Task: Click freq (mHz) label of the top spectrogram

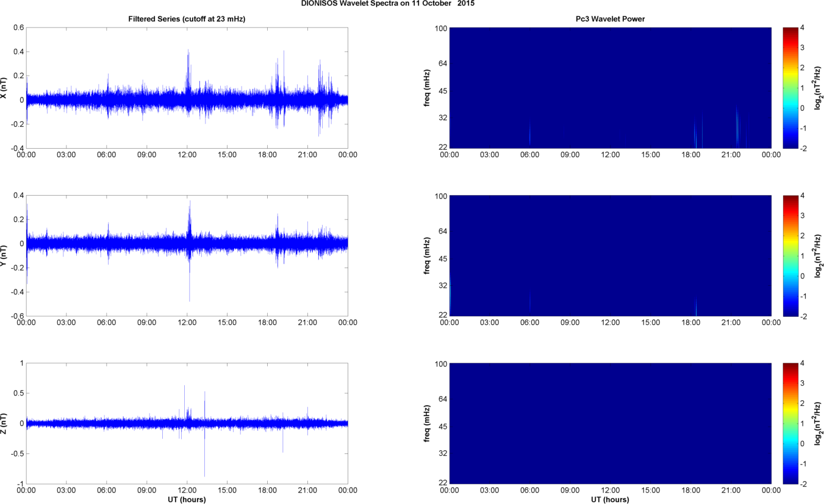Action: click(x=428, y=88)
